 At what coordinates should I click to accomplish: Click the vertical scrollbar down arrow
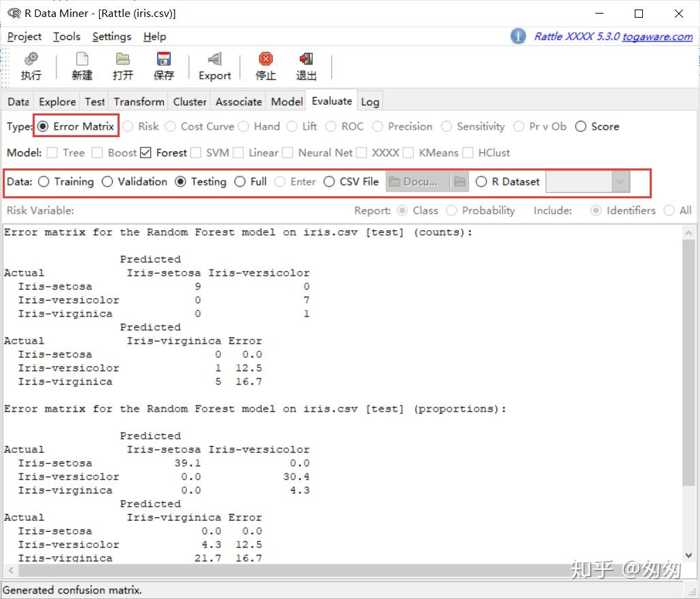[x=688, y=556]
